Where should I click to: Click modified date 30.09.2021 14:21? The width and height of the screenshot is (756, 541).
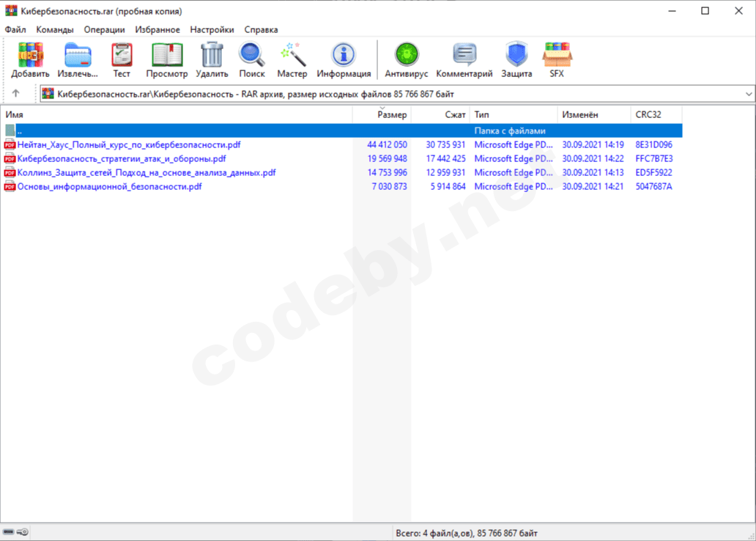coord(593,187)
